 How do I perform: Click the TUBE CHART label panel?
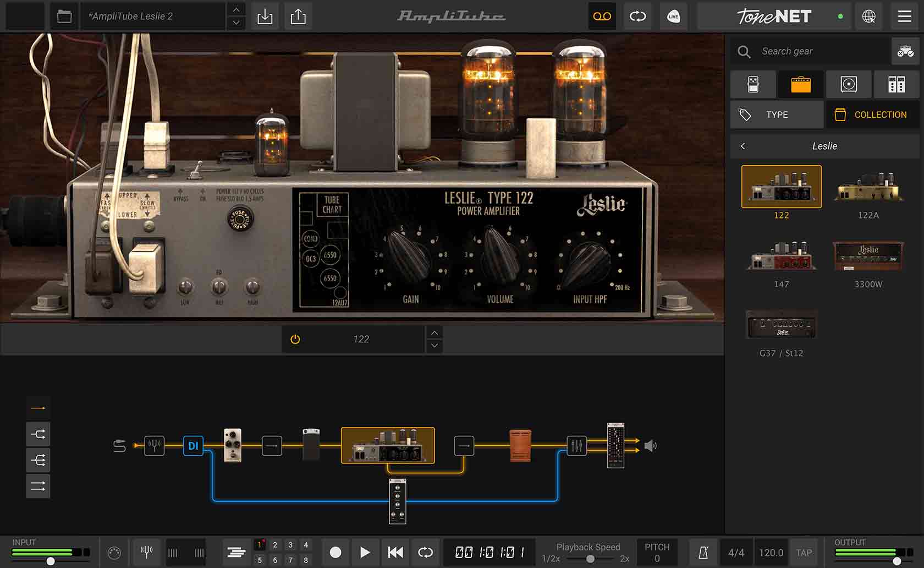[332, 205]
